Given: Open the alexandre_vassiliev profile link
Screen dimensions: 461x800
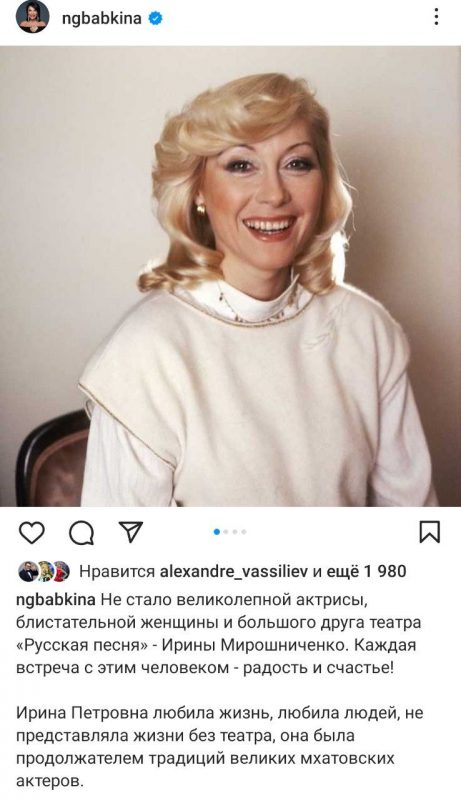Looking at the screenshot, I should click(x=234, y=572).
